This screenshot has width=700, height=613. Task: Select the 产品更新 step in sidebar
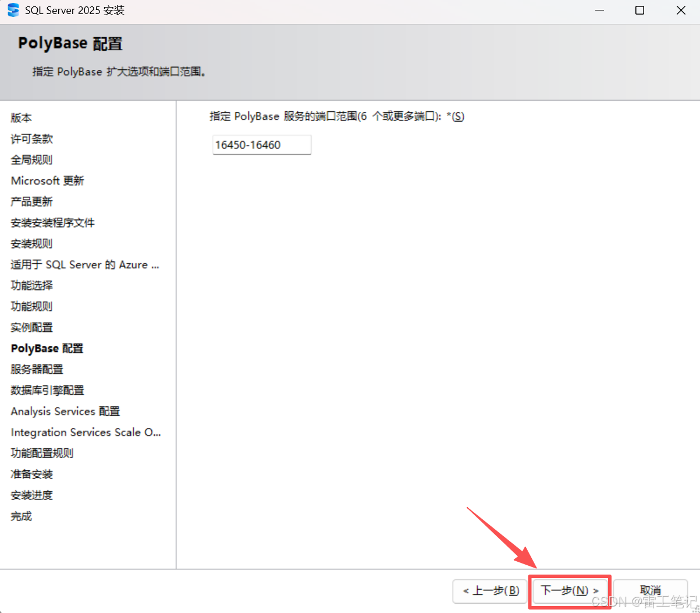click(32, 201)
